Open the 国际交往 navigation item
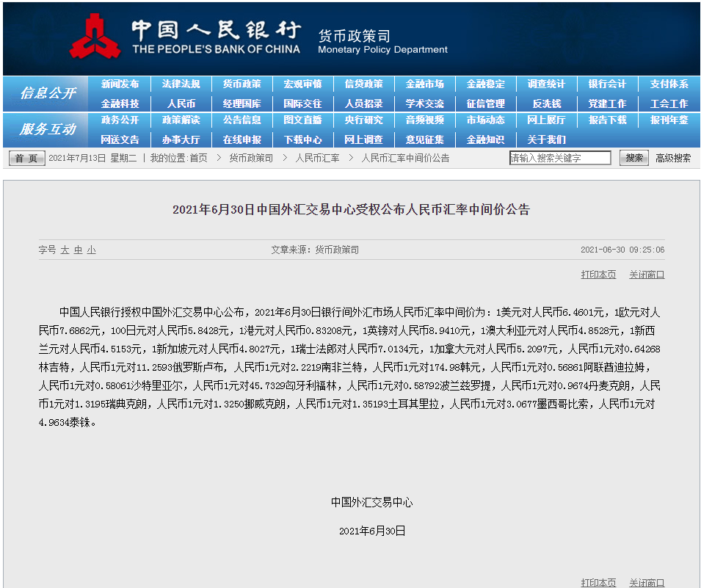701x588 pixels. [302, 104]
